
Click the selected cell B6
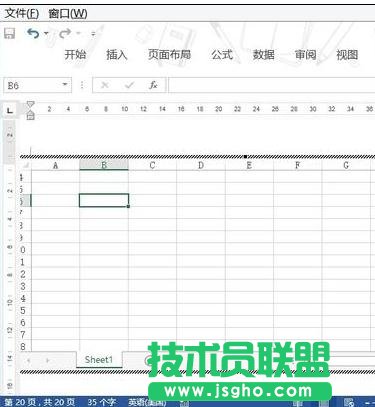coord(104,200)
